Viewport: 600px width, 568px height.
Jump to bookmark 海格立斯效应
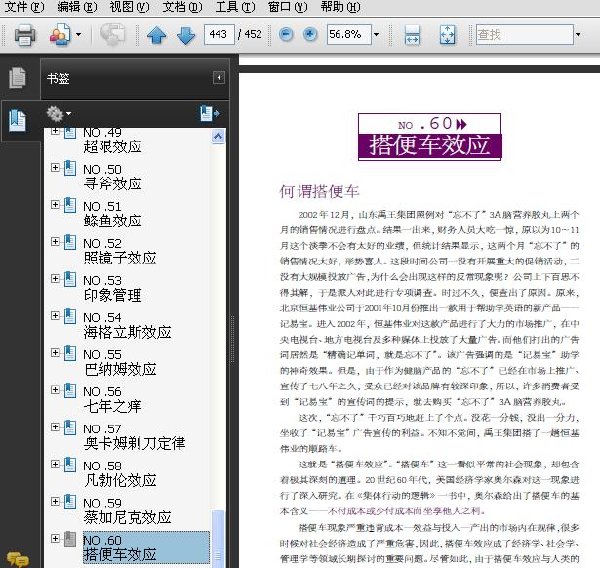(127, 332)
